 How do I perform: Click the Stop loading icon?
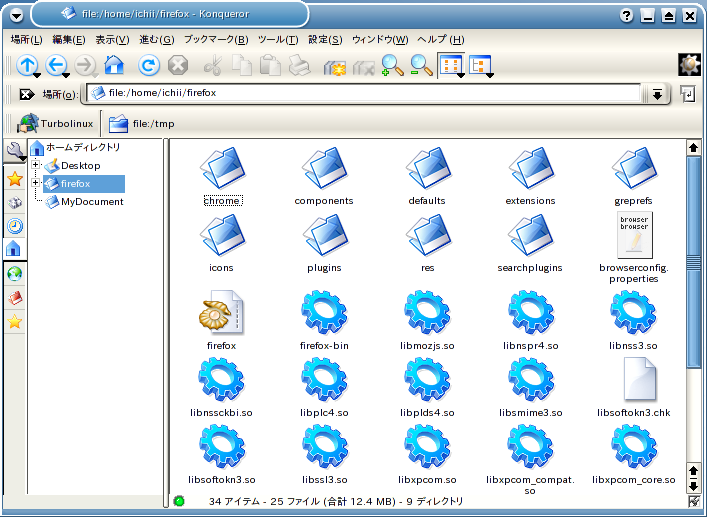point(178,65)
